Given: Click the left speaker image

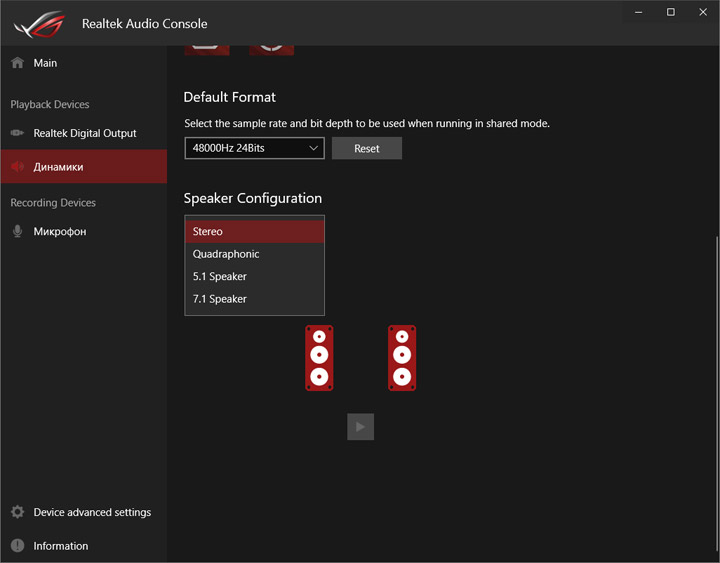Looking at the screenshot, I should (x=319, y=358).
